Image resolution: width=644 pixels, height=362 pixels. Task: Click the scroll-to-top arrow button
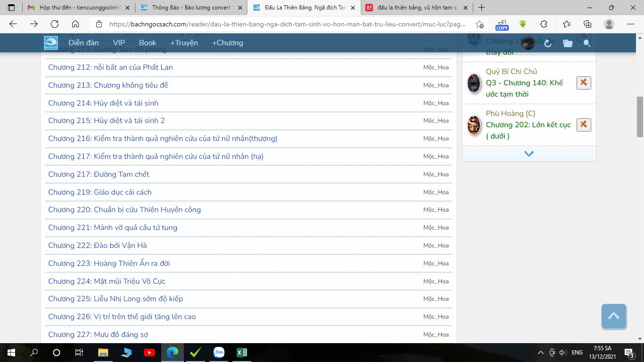point(613,316)
